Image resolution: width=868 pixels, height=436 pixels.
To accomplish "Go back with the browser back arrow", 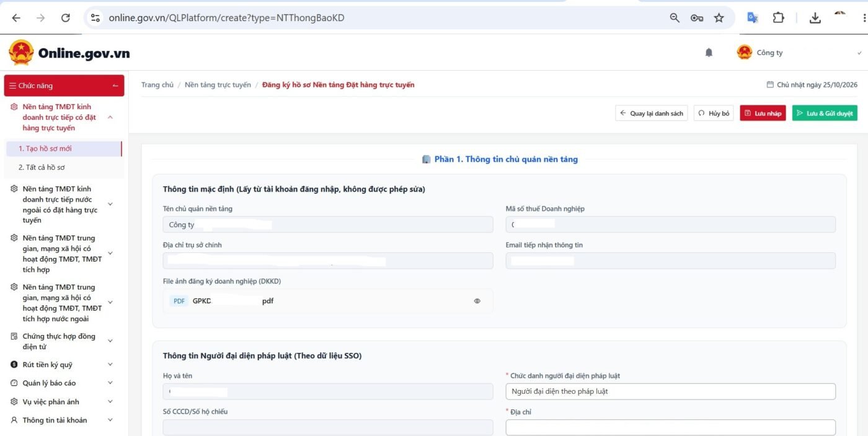I will point(16,18).
